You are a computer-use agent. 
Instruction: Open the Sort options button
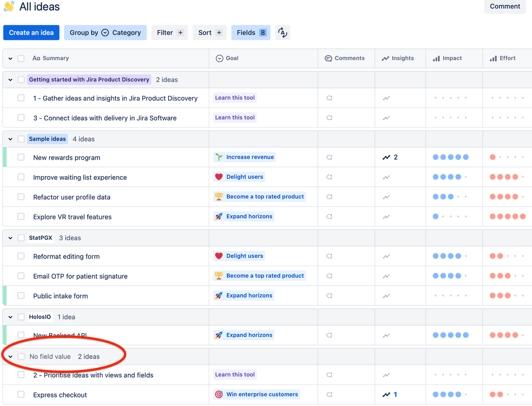pos(210,32)
